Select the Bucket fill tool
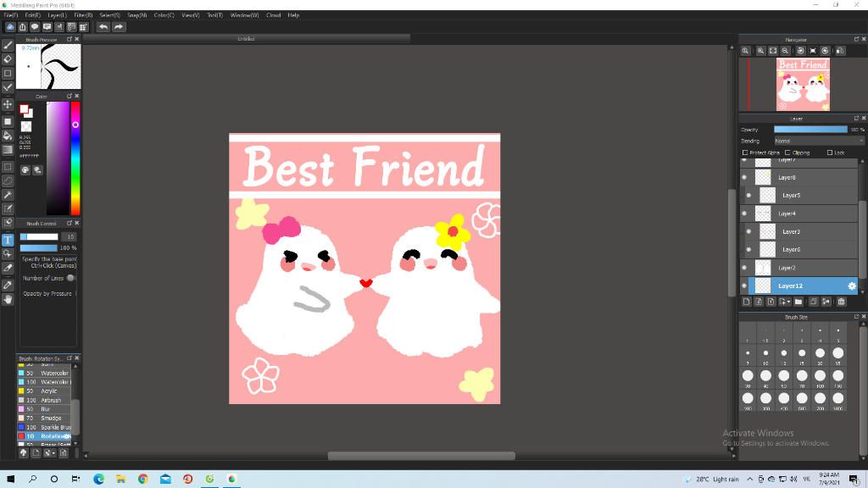The image size is (868, 488). [x=8, y=136]
